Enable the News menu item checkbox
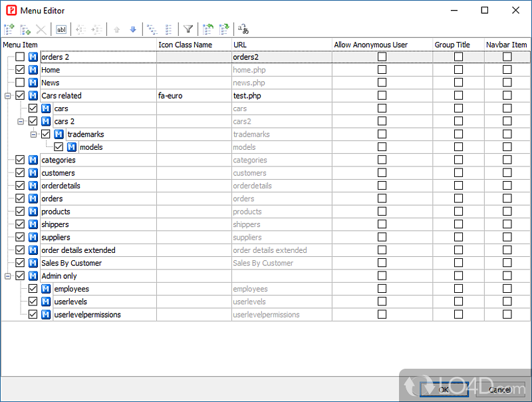The width and height of the screenshot is (532, 402). point(20,83)
